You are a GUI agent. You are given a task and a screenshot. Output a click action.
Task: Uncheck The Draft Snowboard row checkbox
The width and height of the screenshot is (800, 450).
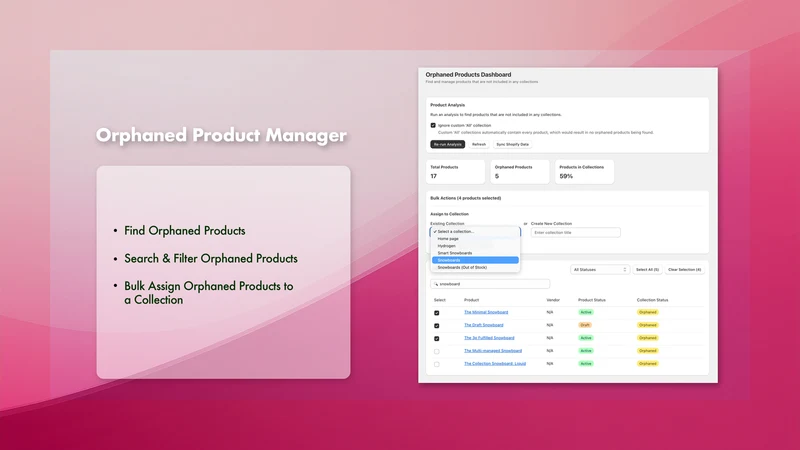(x=437, y=326)
